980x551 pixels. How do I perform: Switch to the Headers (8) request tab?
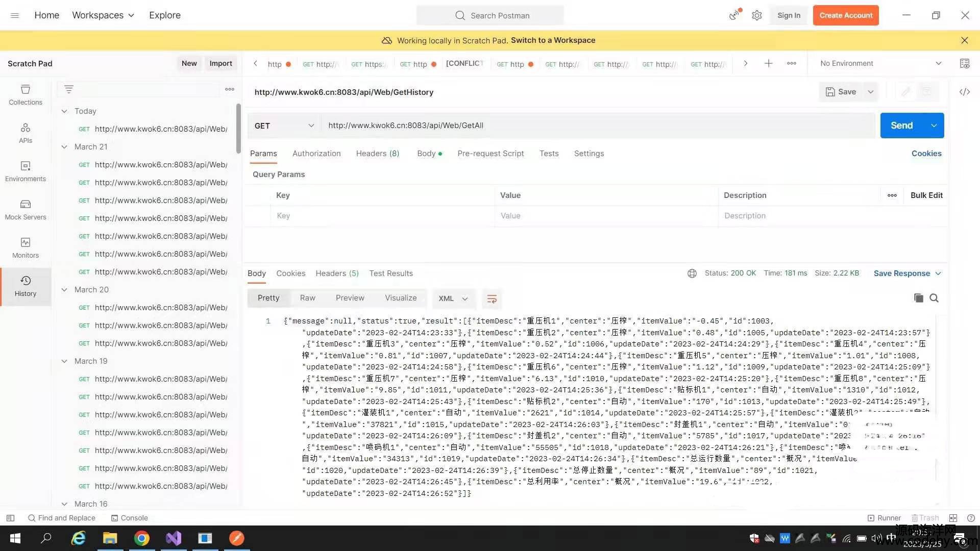tap(378, 154)
